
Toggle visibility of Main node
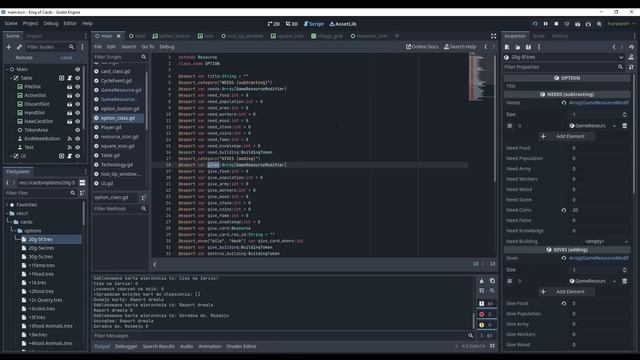(x=77, y=69)
